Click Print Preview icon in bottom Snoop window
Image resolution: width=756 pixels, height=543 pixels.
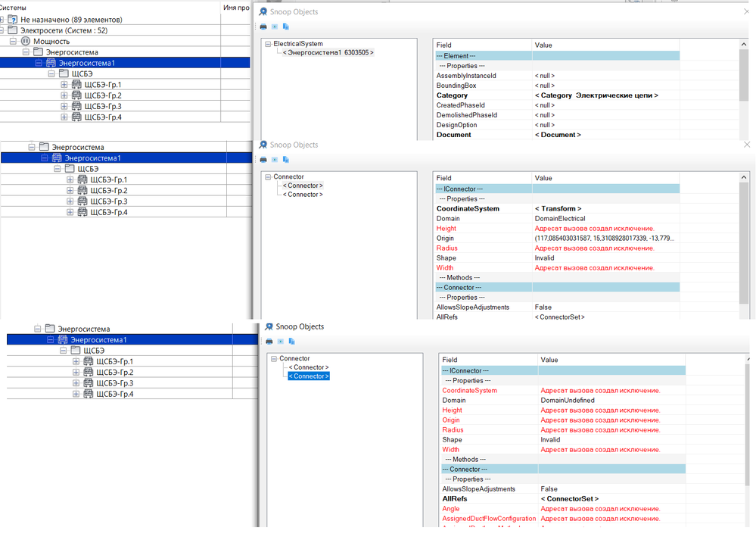[280, 342]
